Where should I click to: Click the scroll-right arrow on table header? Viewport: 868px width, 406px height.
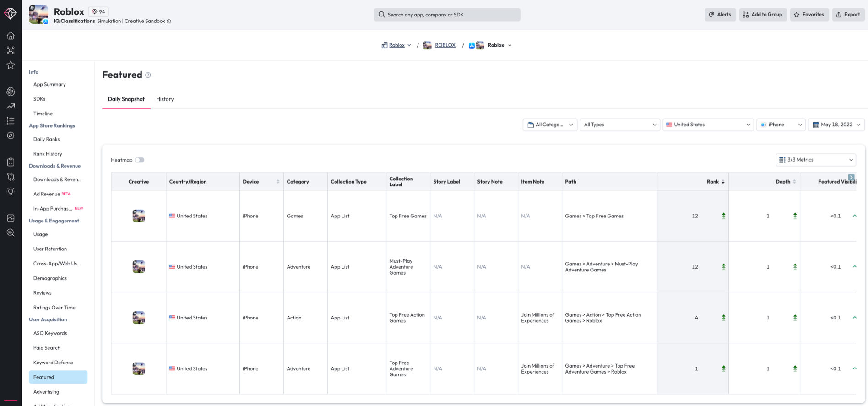coord(851,177)
